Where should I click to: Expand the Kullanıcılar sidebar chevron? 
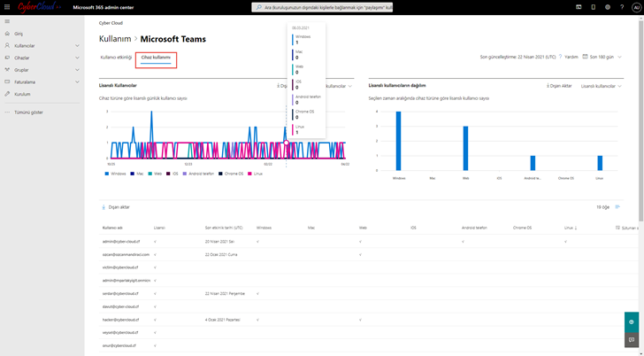77,46
